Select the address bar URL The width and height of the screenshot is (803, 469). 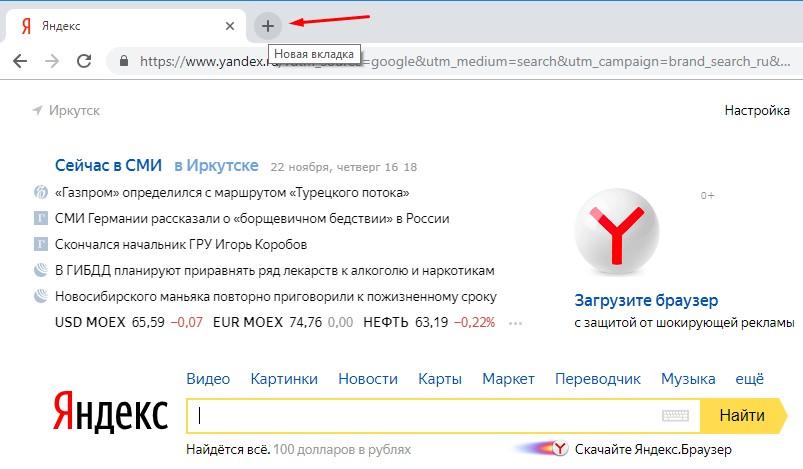[465, 61]
